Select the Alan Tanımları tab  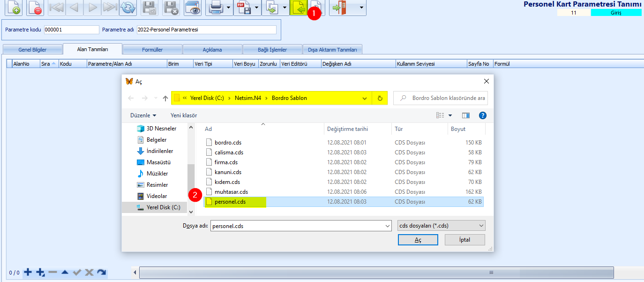tap(93, 49)
